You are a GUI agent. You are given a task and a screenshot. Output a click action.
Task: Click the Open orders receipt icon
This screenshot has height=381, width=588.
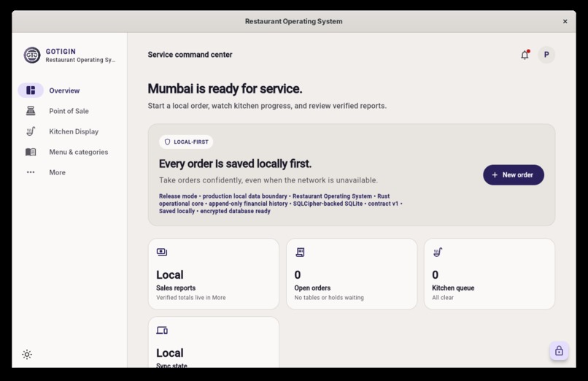(300, 252)
